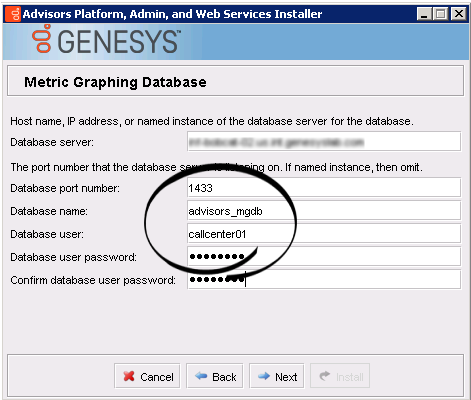
Task: Minimize the installer window
Action: pos(424,14)
